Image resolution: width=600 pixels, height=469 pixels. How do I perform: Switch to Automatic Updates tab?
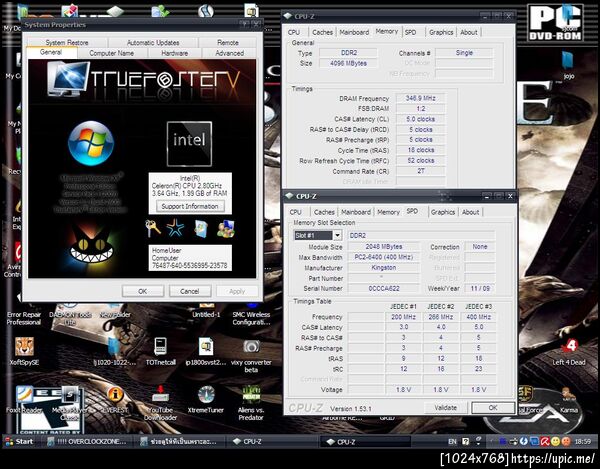coord(153,42)
